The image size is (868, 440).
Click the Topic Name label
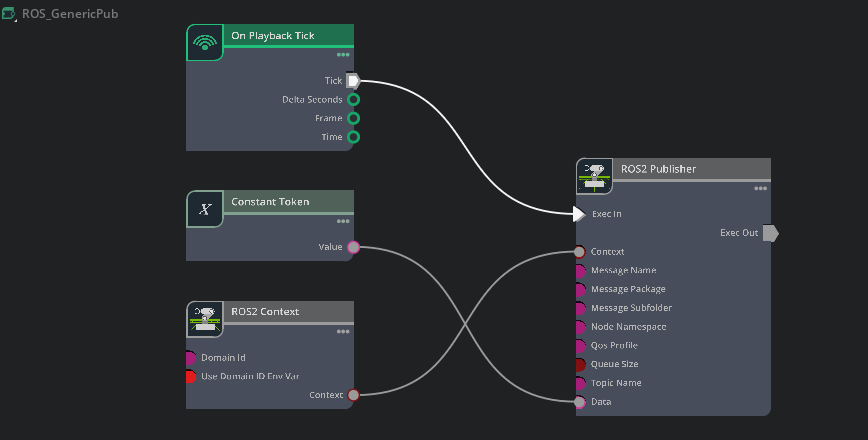pos(616,383)
